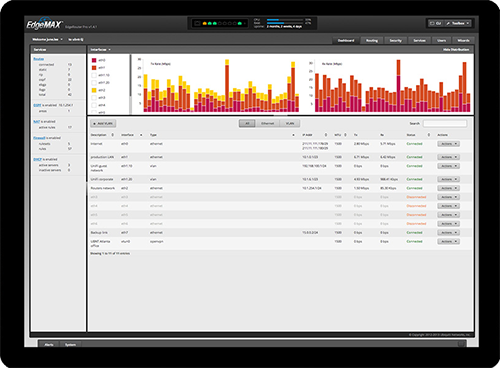Enable eth1.10 in the graph legend
Image resolution: width=500 pixels, height=368 pixels.
94,75
